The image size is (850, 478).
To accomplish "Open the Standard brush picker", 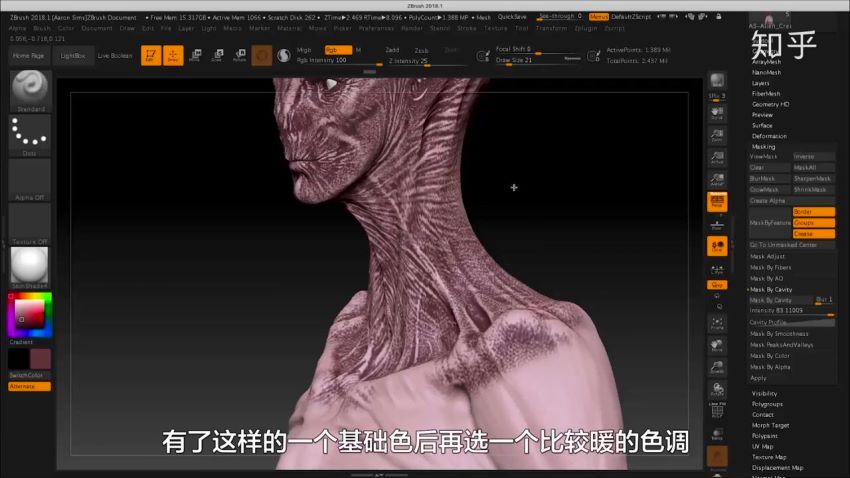I will click(x=30, y=91).
